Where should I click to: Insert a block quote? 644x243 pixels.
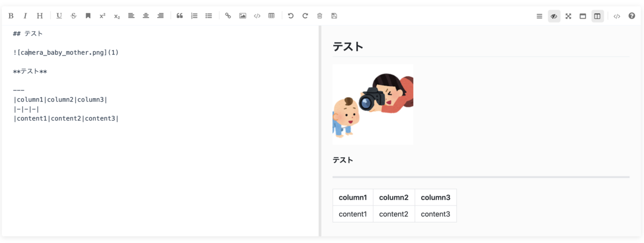180,16
